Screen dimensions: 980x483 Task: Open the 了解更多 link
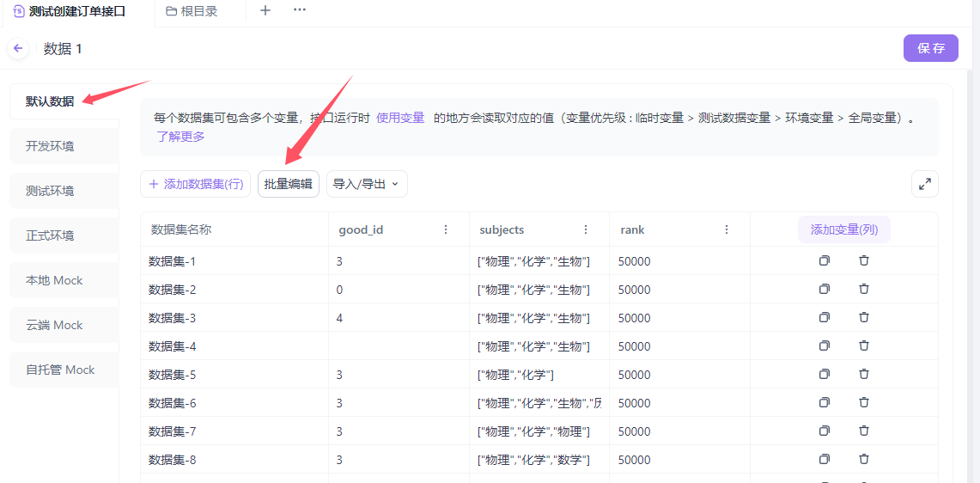[180, 137]
